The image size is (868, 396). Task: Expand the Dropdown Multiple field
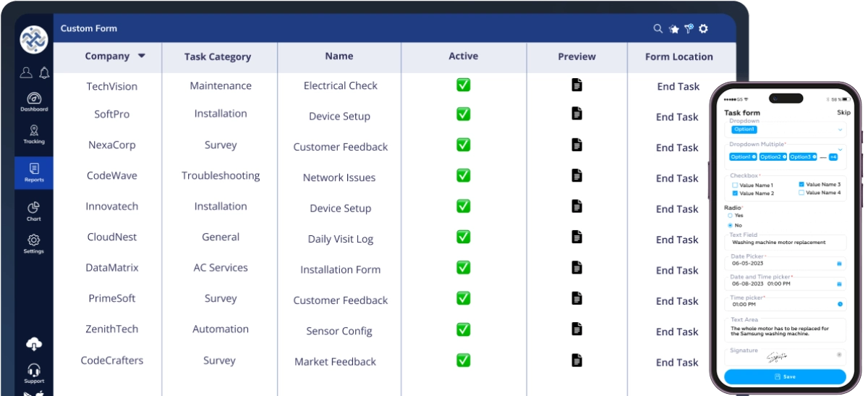[840, 149]
